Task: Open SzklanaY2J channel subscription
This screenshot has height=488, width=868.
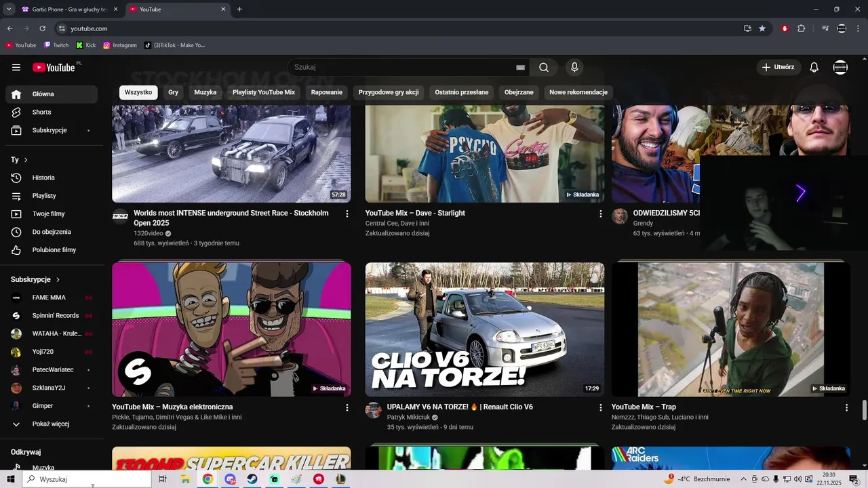Action: click(x=52, y=388)
